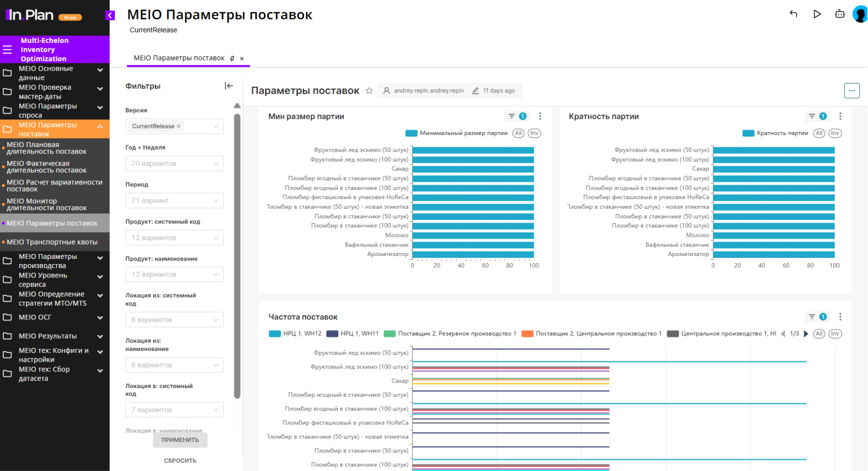Pin the МЕІО Параметры поставок tab
The width and height of the screenshot is (868, 471).
click(232, 58)
